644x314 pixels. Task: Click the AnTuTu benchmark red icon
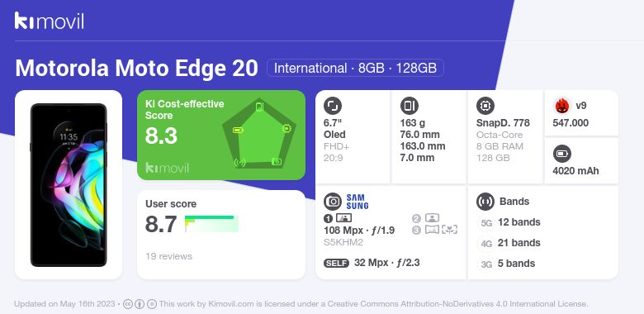(561, 106)
